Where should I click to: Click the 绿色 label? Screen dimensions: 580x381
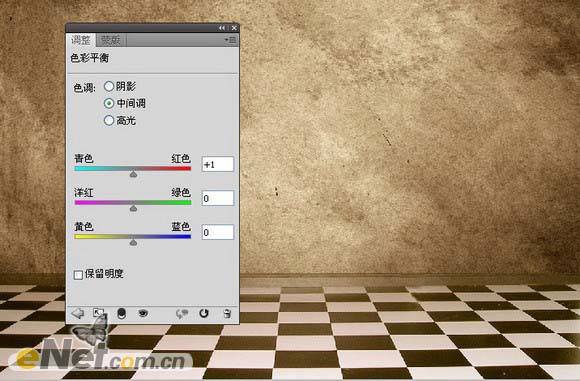pyautogui.click(x=181, y=193)
